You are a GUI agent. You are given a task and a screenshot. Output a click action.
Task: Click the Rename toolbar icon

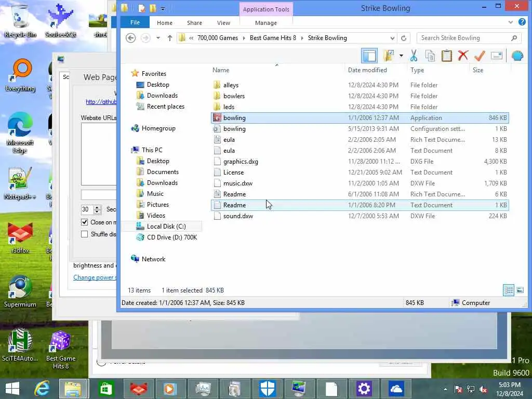click(496, 55)
